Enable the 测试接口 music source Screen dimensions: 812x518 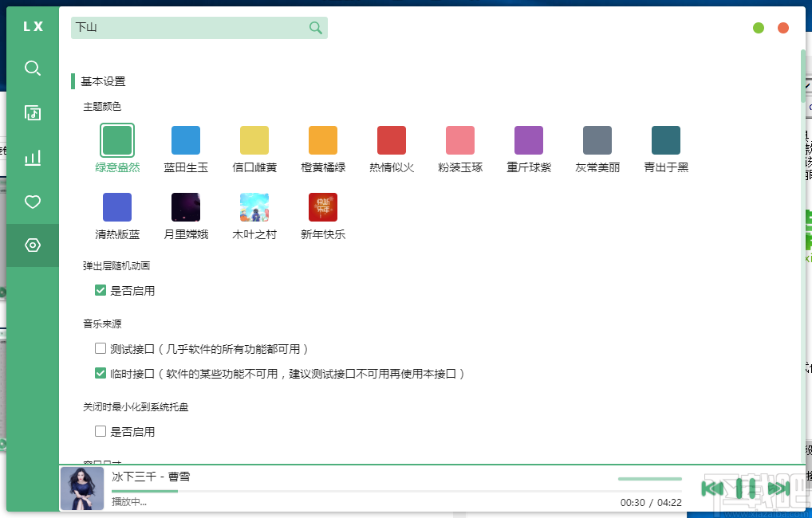(x=101, y=347)
